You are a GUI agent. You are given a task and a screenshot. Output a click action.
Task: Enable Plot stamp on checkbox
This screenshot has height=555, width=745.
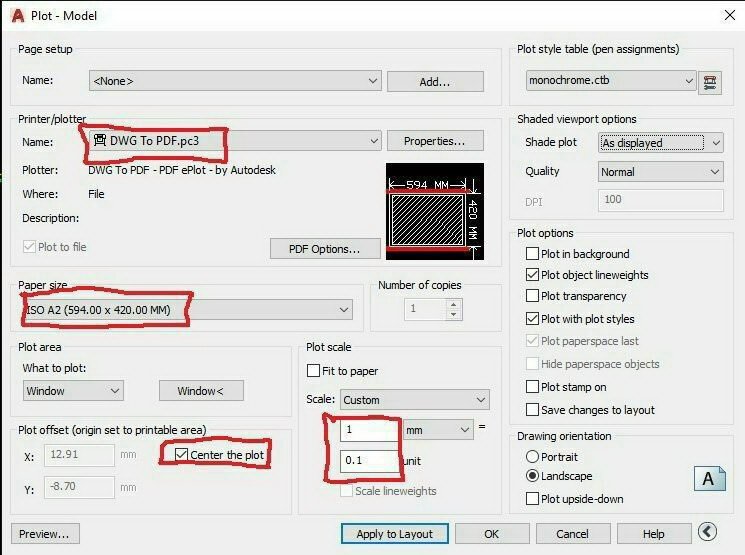click(x=532, y=387)
